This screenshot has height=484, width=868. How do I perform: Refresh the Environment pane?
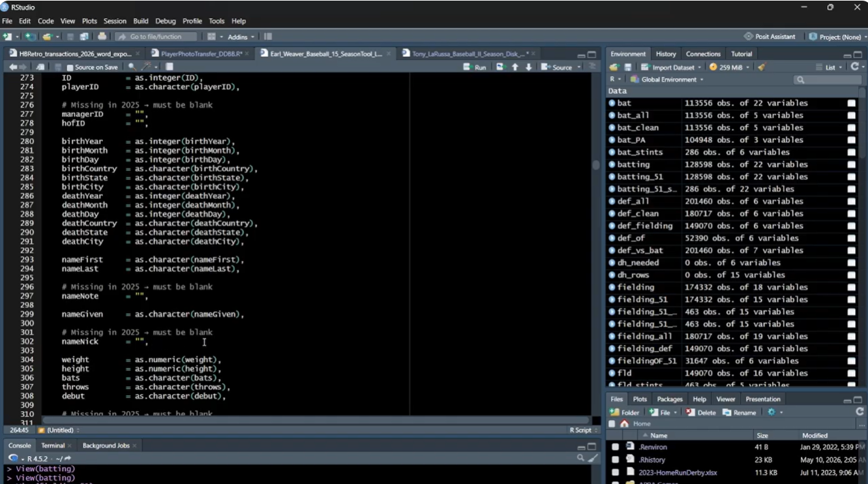(x=854, y=67)
